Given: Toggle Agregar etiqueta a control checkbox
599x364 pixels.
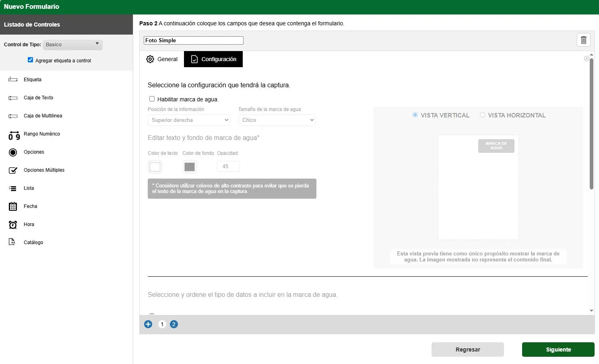Looking at the screenshot, I should coord(30,60).
